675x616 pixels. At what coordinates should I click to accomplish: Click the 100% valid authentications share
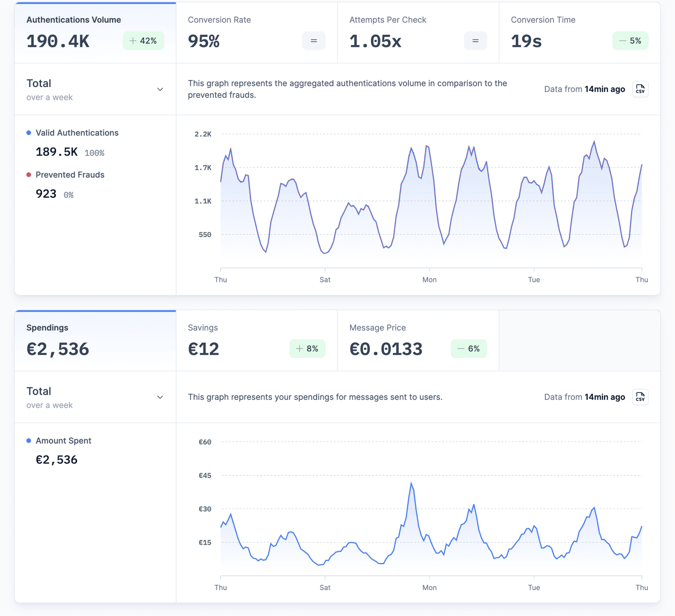[94, 153]
